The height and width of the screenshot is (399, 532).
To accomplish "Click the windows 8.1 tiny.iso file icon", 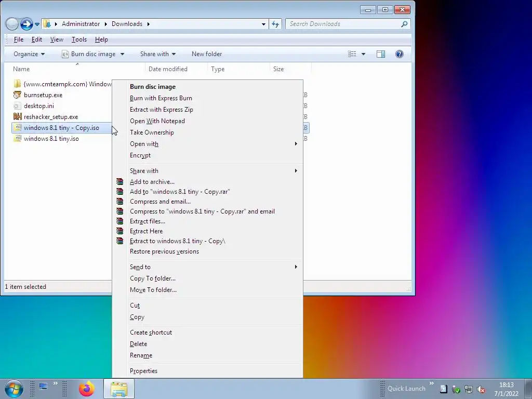I will [x=17, y=138].
